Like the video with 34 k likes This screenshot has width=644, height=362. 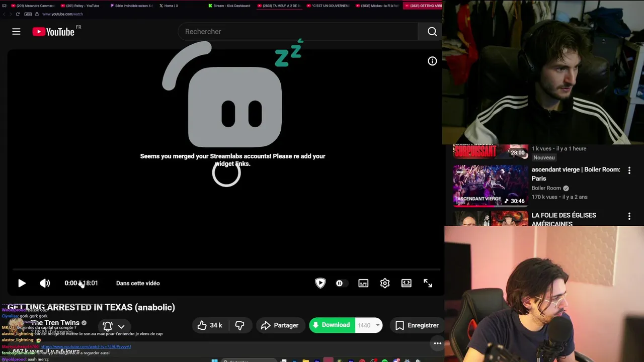(x=210, y=325)
